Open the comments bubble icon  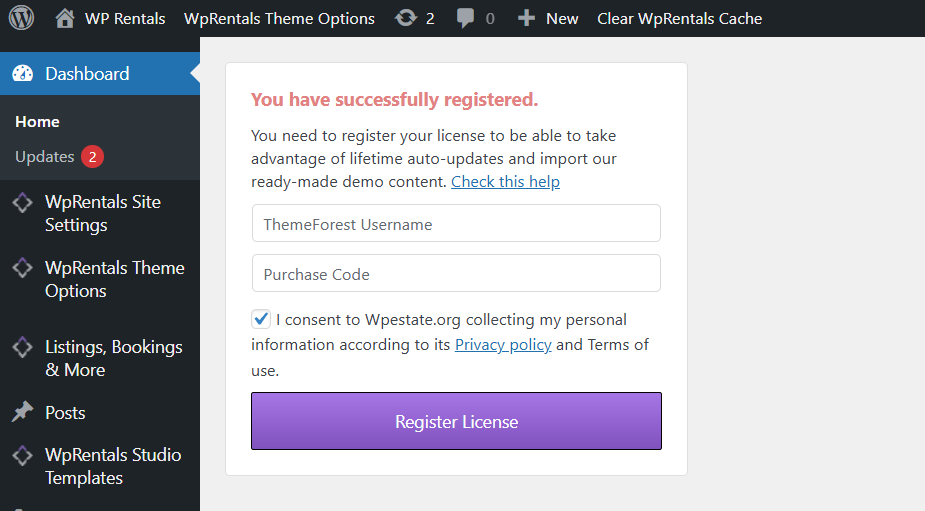tap(466, 18)
